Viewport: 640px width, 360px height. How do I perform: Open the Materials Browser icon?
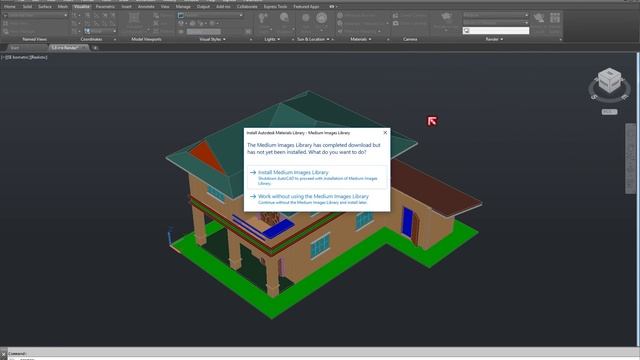(340, 16)
